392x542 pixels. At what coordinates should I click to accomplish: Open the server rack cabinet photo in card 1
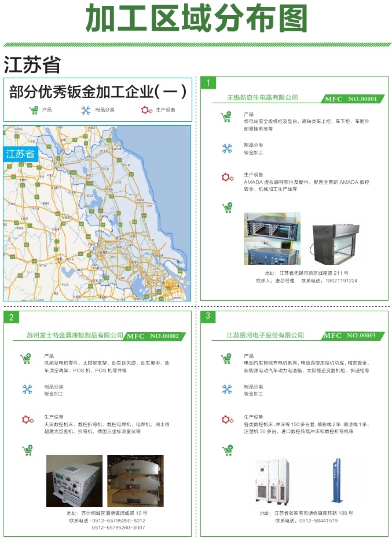272,239
